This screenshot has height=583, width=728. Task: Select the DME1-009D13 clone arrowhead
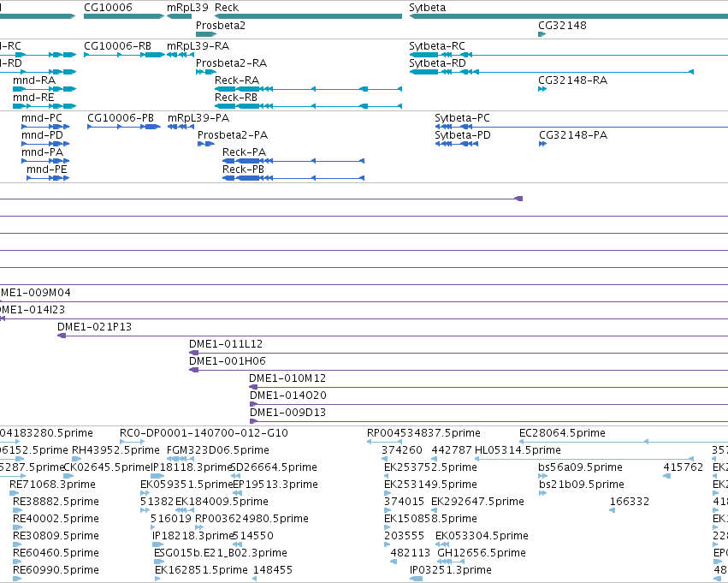pyautogui.click(x=253, y=421)
